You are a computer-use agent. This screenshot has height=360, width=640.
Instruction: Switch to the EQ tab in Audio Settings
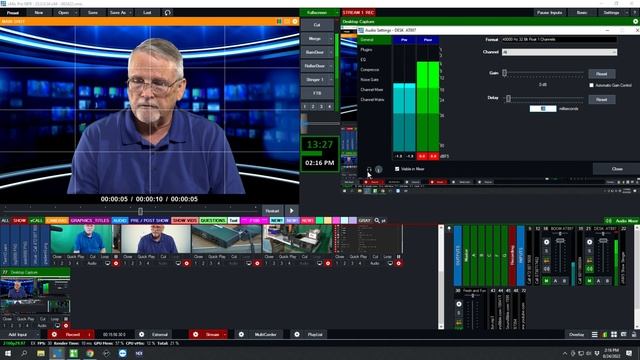click(363, 60)
